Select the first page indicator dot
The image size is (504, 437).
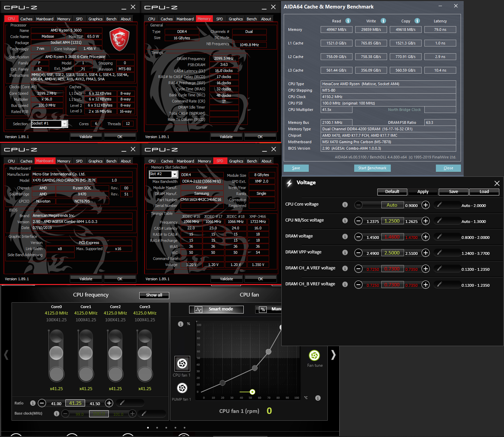click(148, 427)
